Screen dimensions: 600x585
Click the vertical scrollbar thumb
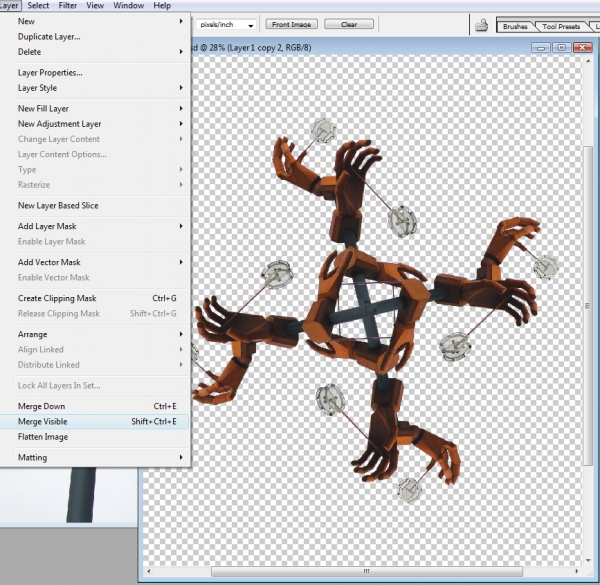tap(588, 306)
